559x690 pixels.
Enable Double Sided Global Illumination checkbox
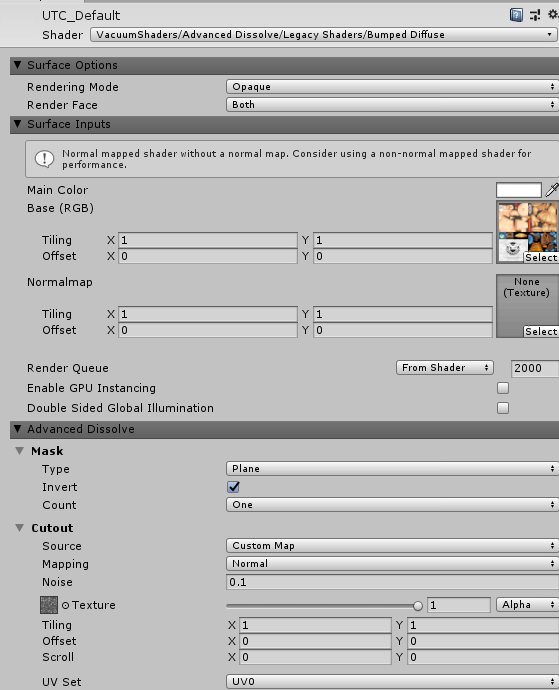(x=503, y=408)
